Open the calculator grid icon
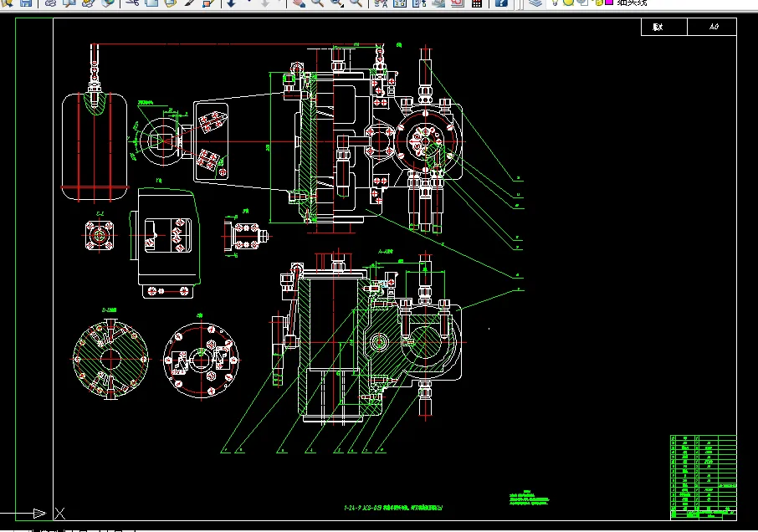This screenshot has height=532, width=758. (x=477, y=3)
